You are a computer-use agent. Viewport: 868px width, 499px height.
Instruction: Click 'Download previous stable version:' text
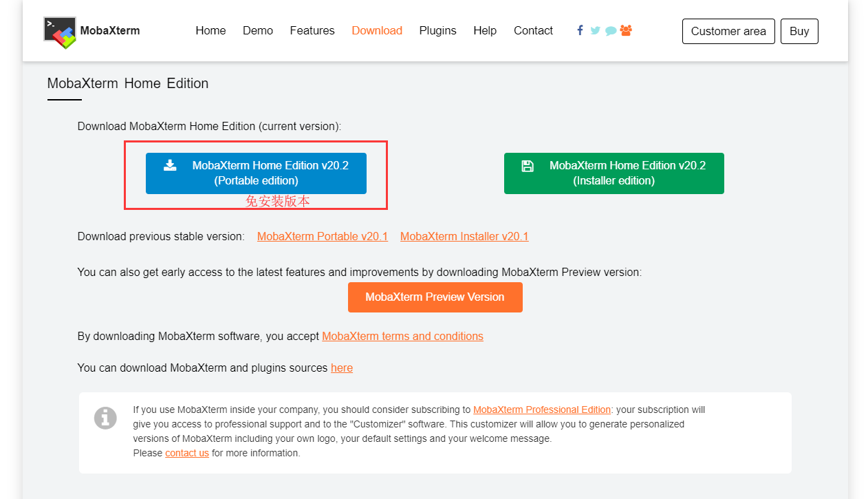click(161, 236)
